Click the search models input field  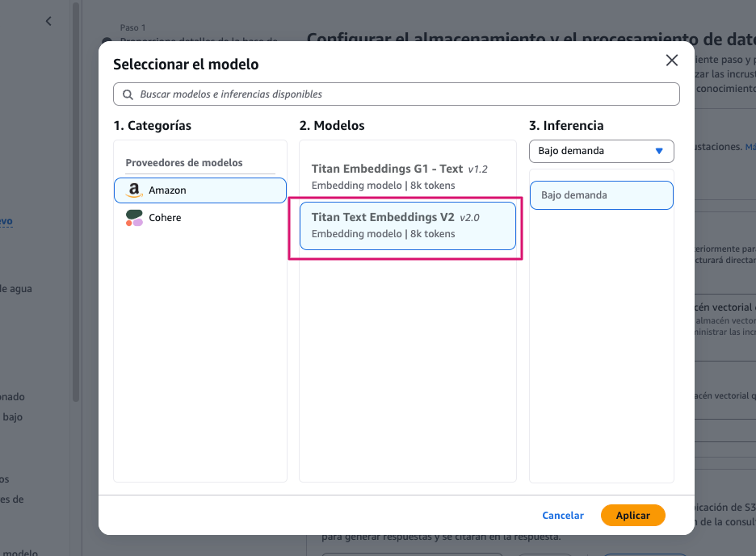[x=397, y=94]
